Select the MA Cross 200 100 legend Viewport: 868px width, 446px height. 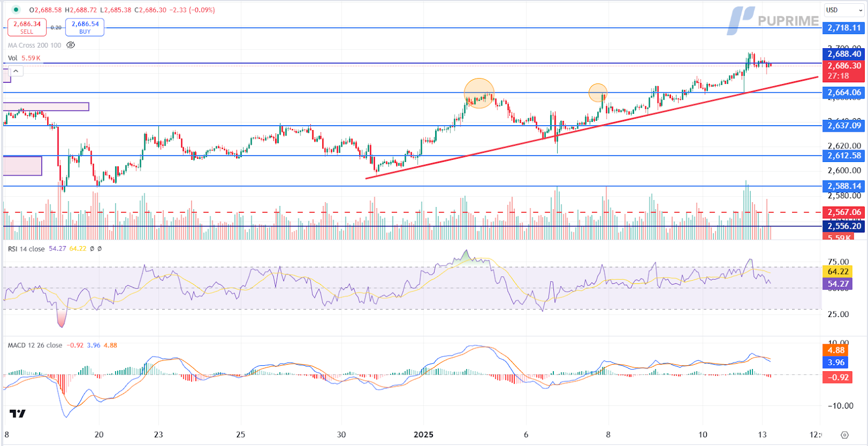[35, 46]
